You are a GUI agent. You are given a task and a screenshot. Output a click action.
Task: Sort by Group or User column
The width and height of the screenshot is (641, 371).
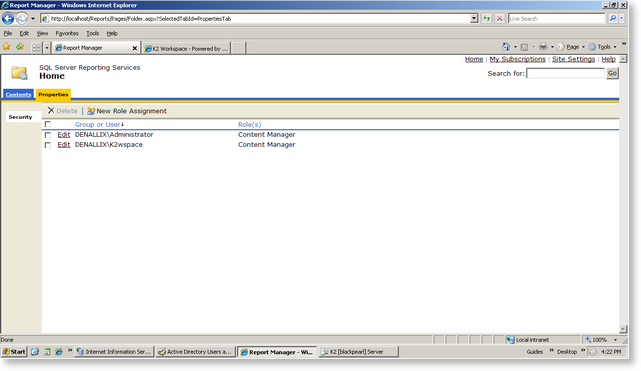(98, 125)
